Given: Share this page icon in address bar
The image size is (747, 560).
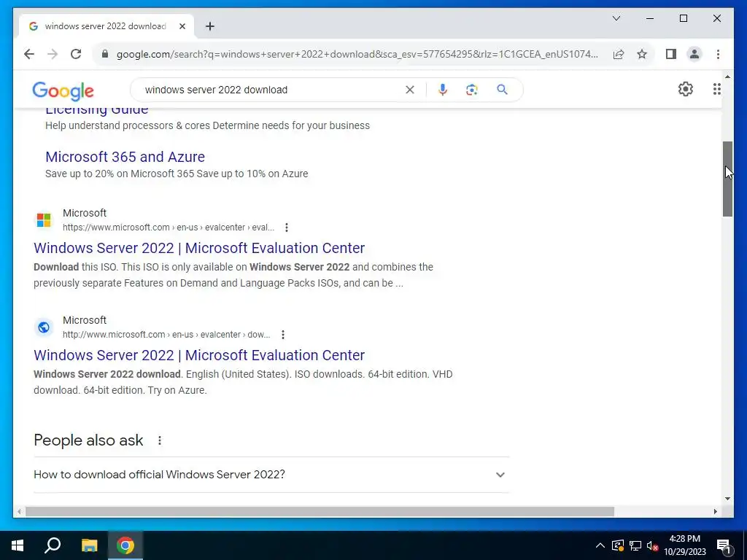Looking at the screenshot, I should click(x=619, y=54).
